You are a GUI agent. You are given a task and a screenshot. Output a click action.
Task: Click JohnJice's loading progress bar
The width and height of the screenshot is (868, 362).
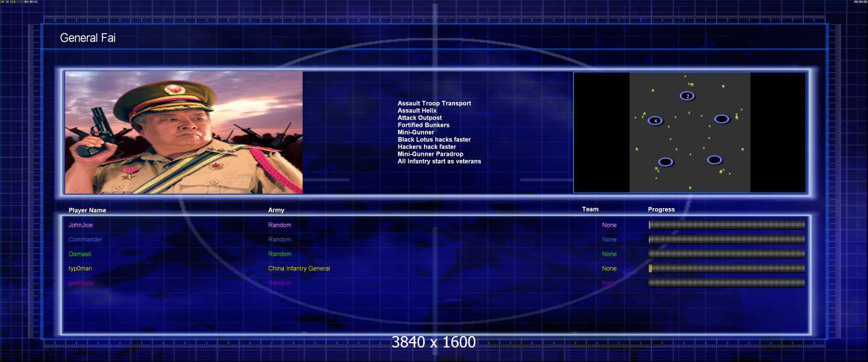pos(726,225)
